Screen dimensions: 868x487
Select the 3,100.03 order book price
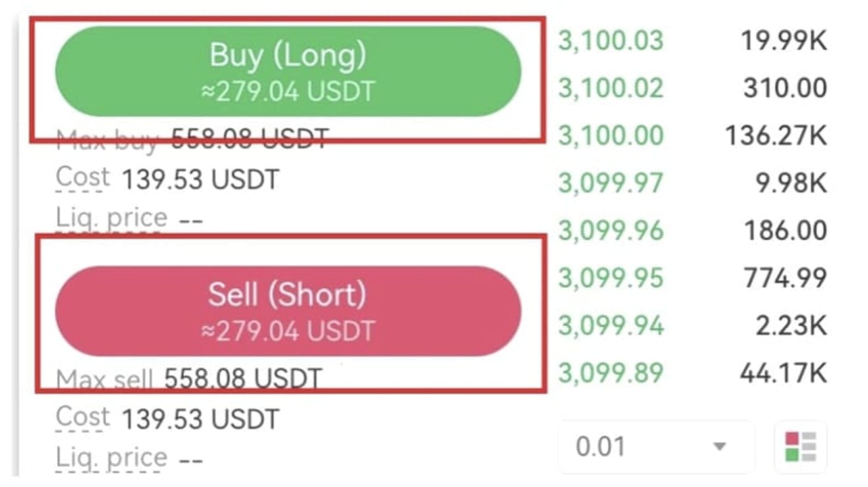pos(611,41)
